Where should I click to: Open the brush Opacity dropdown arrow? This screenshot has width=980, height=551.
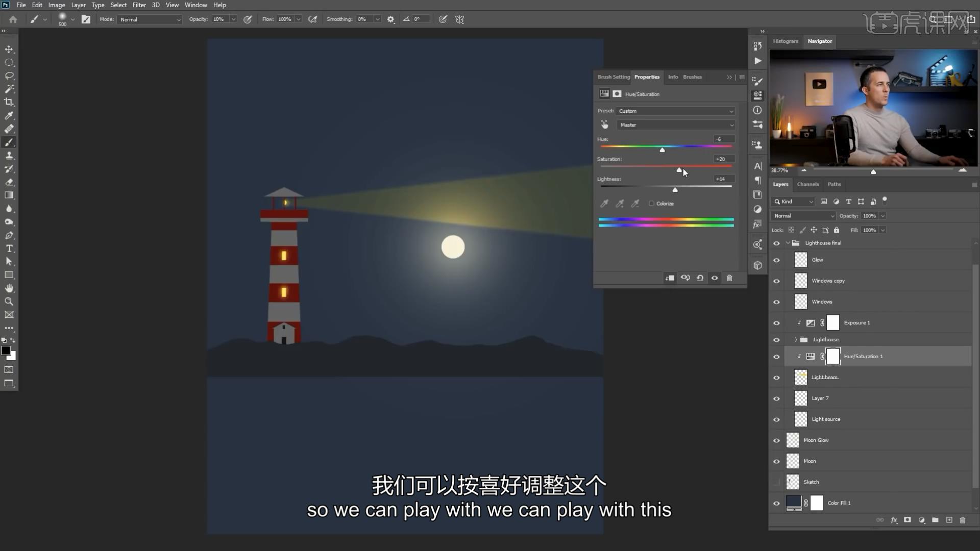click(233, 19)
